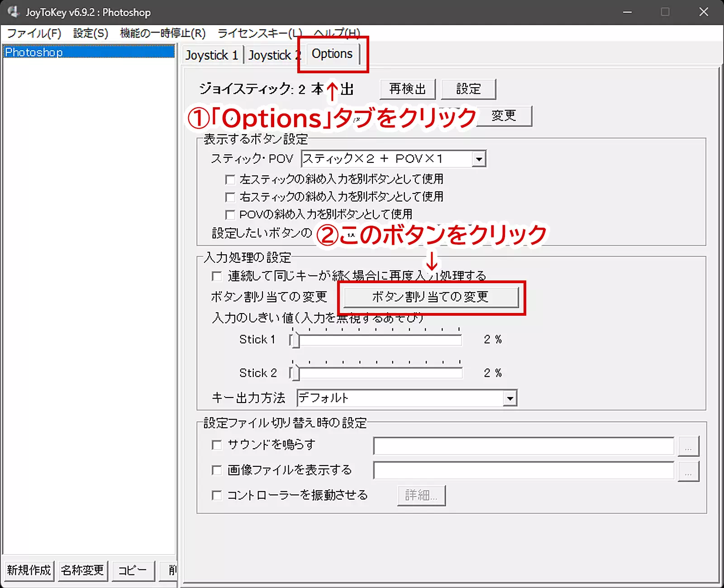
Task: Maximize the JoyToKey window
Action: (665, 12)
